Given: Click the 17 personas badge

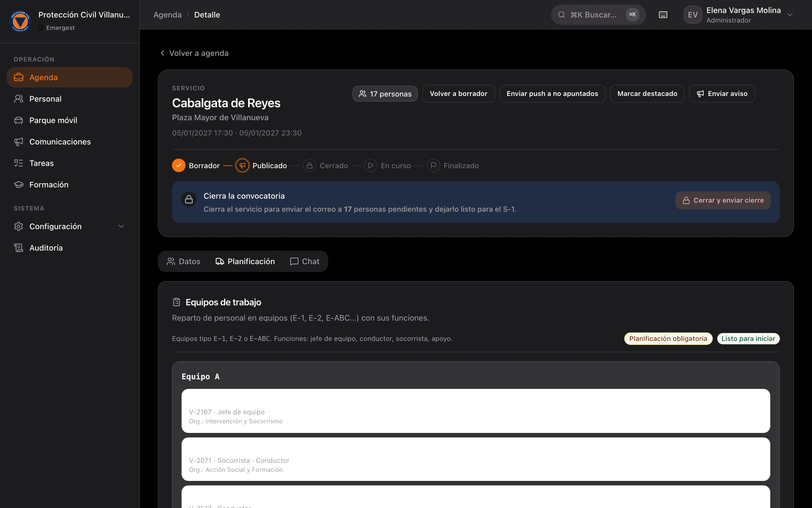Looking at the screenshot, I should 385,94.
